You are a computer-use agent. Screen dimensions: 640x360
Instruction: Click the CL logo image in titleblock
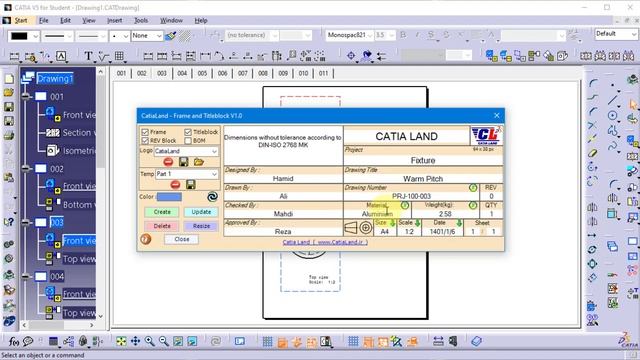click(487, 136)
